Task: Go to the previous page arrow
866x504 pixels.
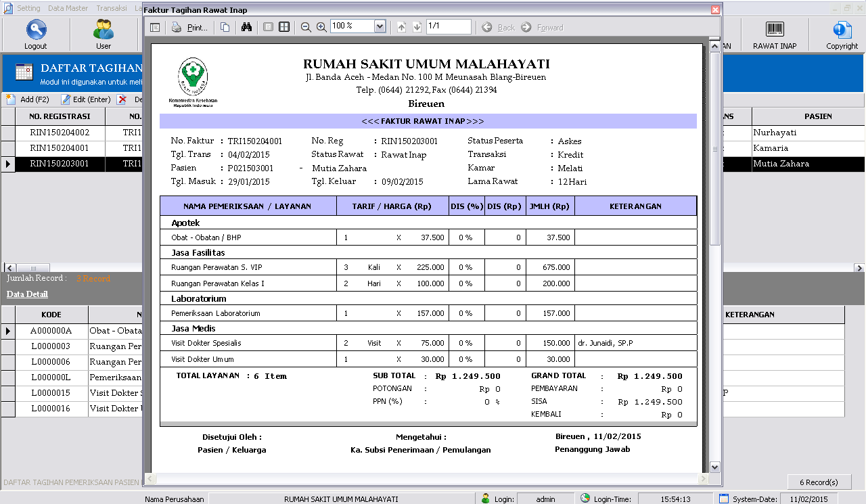Action: click(x=401, y=27)
